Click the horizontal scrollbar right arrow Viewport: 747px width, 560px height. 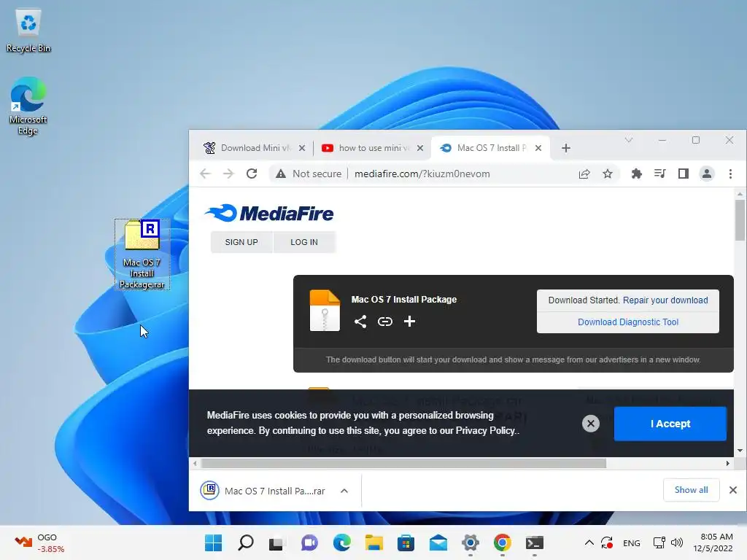click(x=727, y=463)
